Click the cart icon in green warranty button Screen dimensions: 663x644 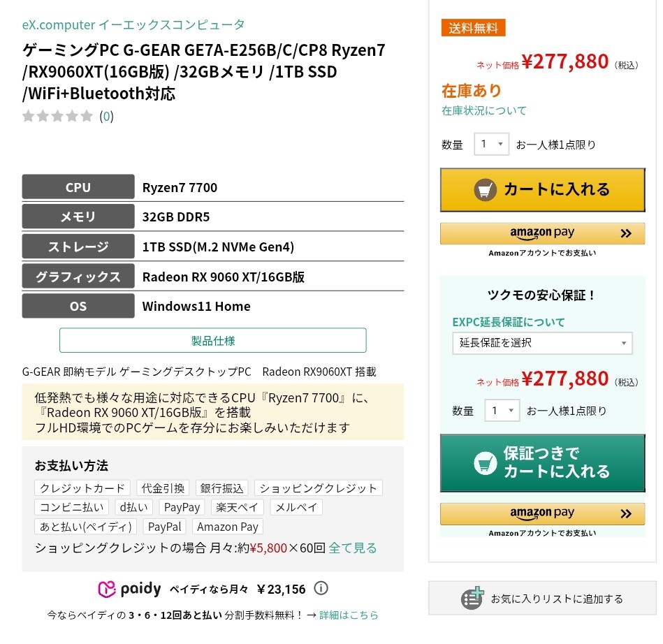tap(486, 462)
